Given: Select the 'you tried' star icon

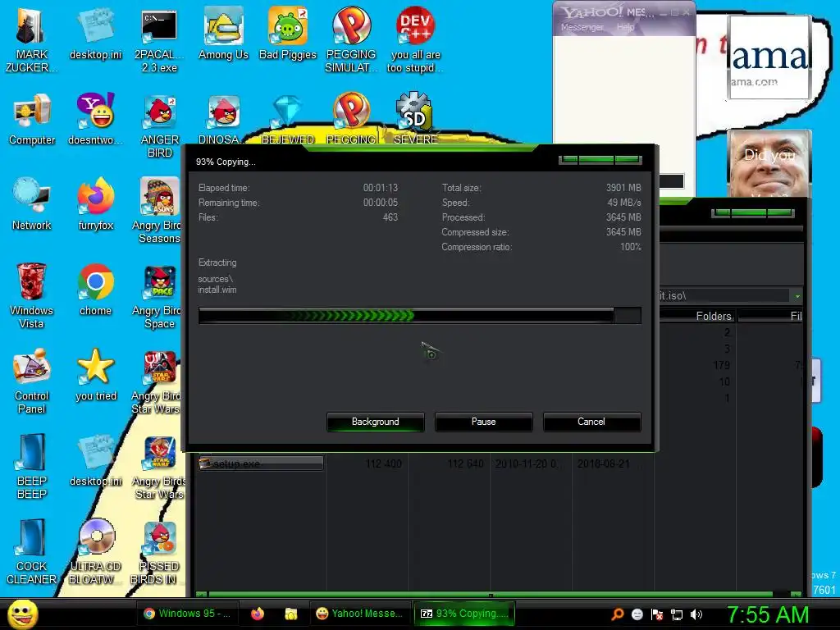Looking at the screenshot, I should 95,374.
